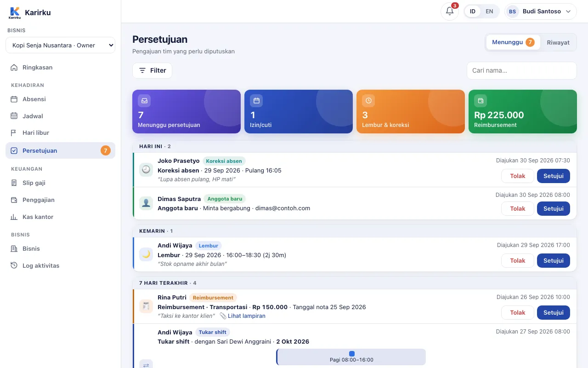Open Penggajian in the sidebar

click(60, 200)
